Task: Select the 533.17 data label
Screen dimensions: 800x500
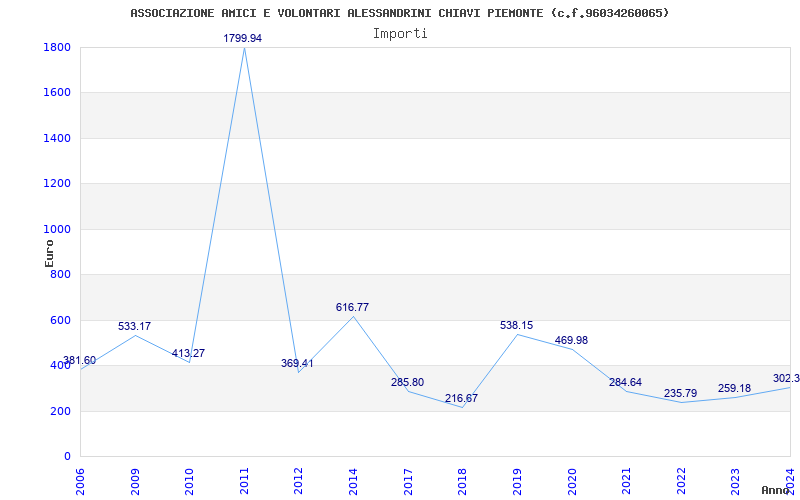Action: coord(135,327)
